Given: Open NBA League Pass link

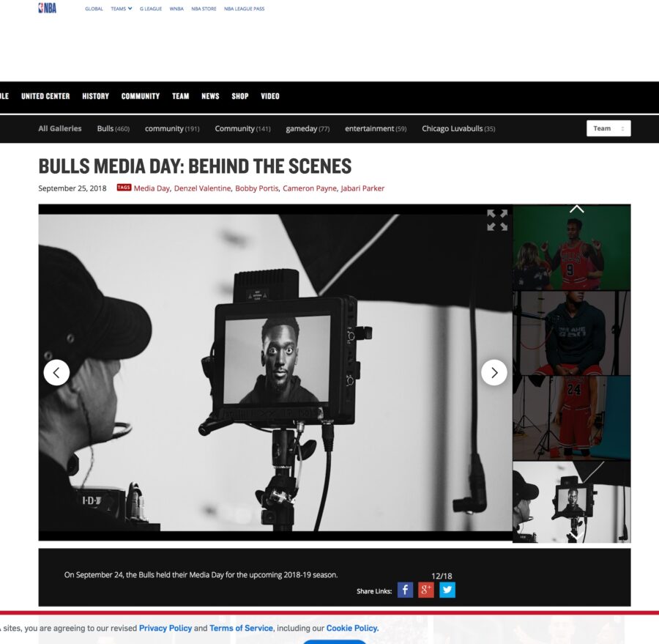Looking at the screenshot, I should click(244, 9).
